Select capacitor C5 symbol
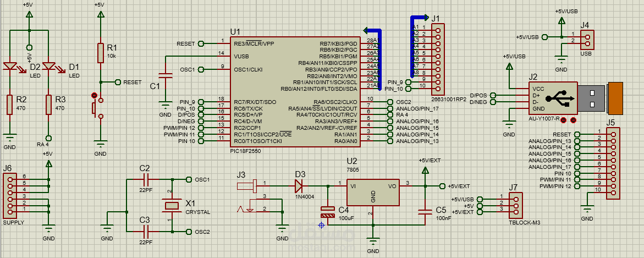This screenshot has width=644, height=258. 425,212
